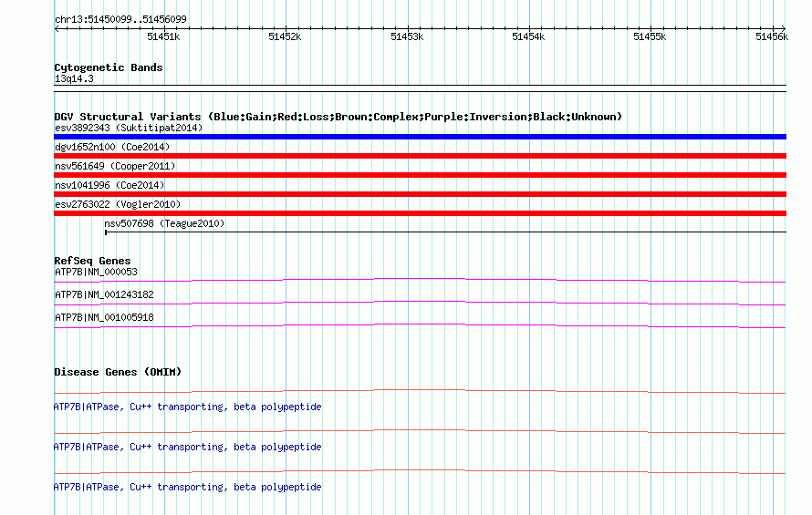
Task: Open the second ATP7B|ATPase OMIM link
Action: tap(187, 447)
